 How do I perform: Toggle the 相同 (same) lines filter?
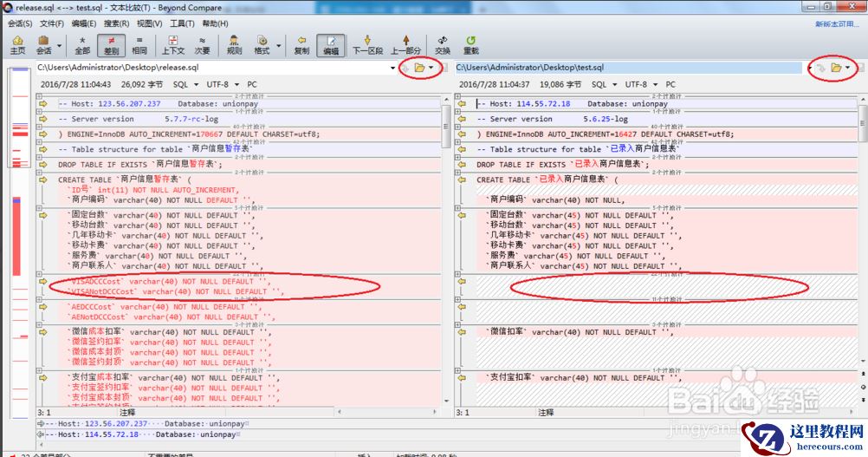pyautogui.click(x=139, y=44)
